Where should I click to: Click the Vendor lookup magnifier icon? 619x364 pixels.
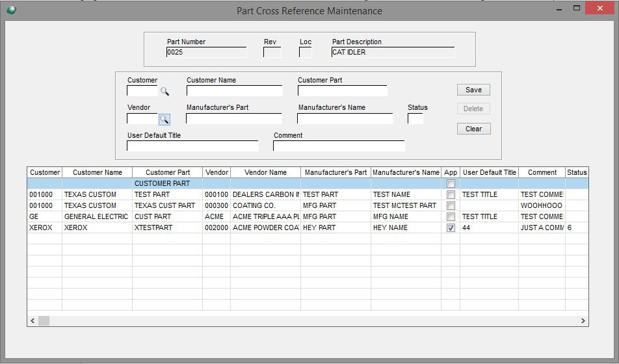[165, 119]
